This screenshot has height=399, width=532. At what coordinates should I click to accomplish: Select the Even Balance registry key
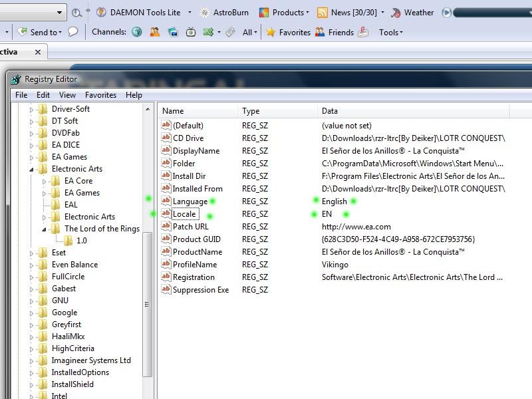[x=74, y=264]
